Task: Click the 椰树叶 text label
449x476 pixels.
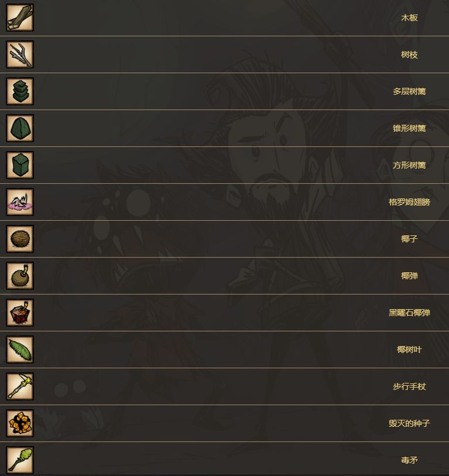Action: pyautogui.click(x=409, y=350)
